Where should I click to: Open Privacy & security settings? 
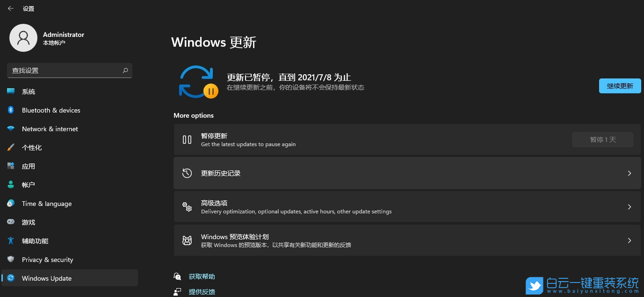coord(48,259)
